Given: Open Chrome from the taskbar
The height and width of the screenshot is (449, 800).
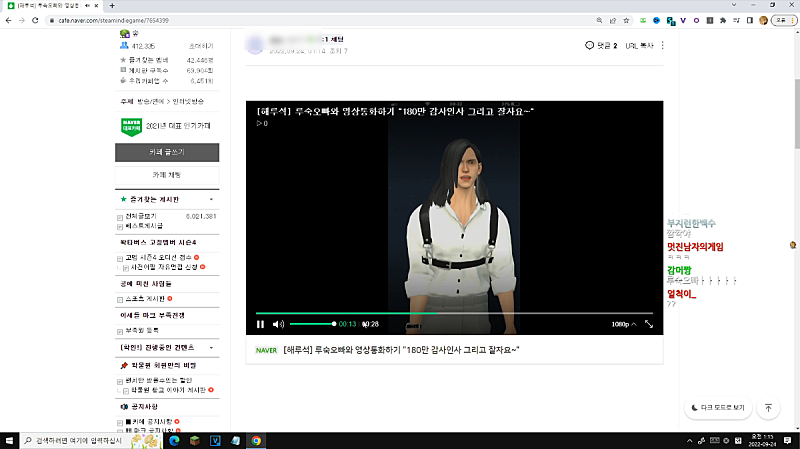Looking at the screenshot, I should 256,440.
